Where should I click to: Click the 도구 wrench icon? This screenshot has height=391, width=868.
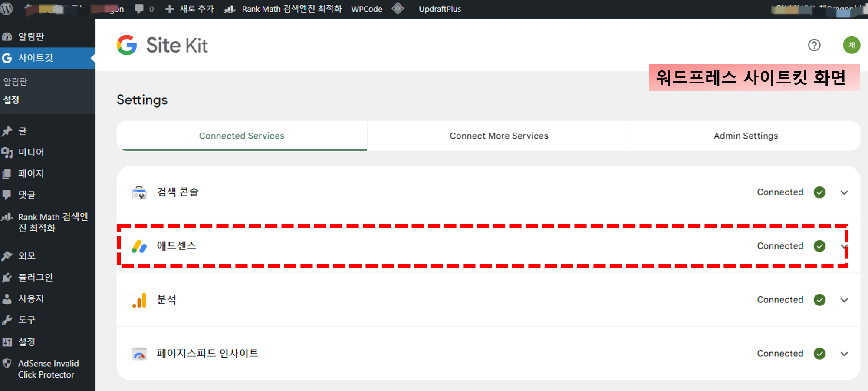[7, 320]
